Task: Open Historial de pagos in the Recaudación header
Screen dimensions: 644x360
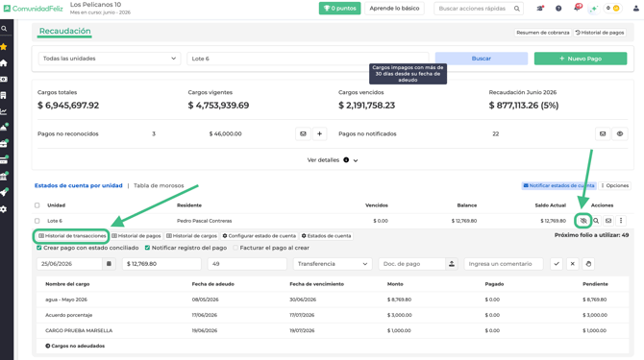Action: tap(600, 33)
